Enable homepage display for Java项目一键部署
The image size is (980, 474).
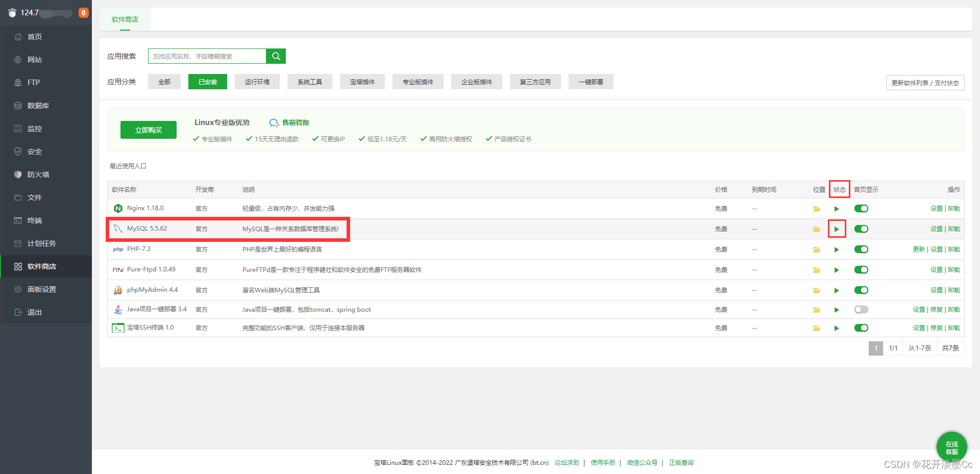[x=861, y=310]
